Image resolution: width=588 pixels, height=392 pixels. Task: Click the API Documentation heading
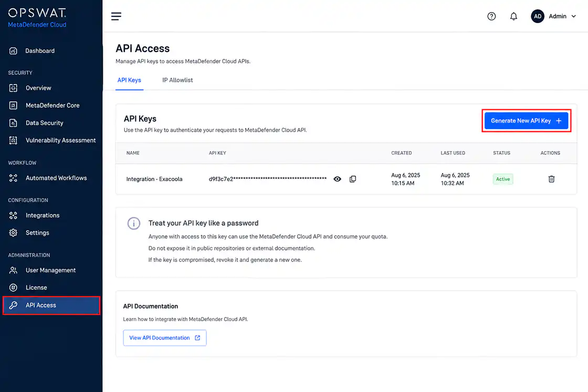pos(150,306)
